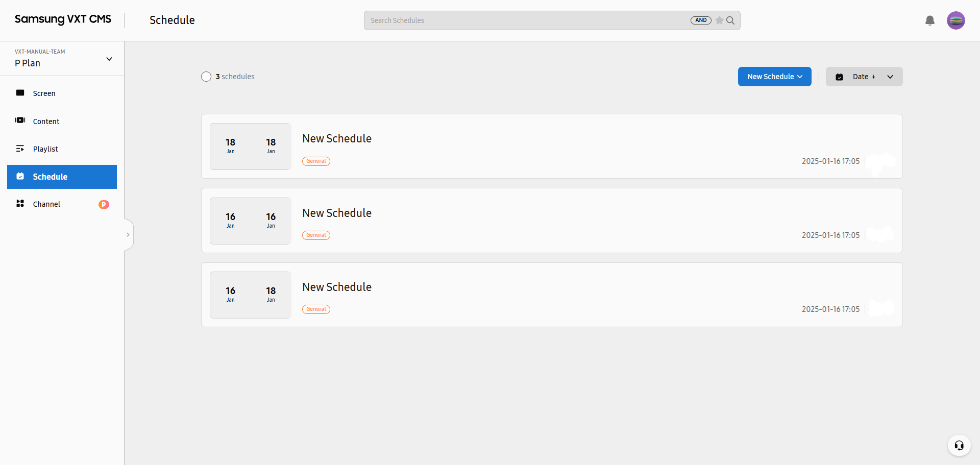Click the premium P badge next to Channel
This screenshot has height=465, width=980.
[x=104, y=204]
